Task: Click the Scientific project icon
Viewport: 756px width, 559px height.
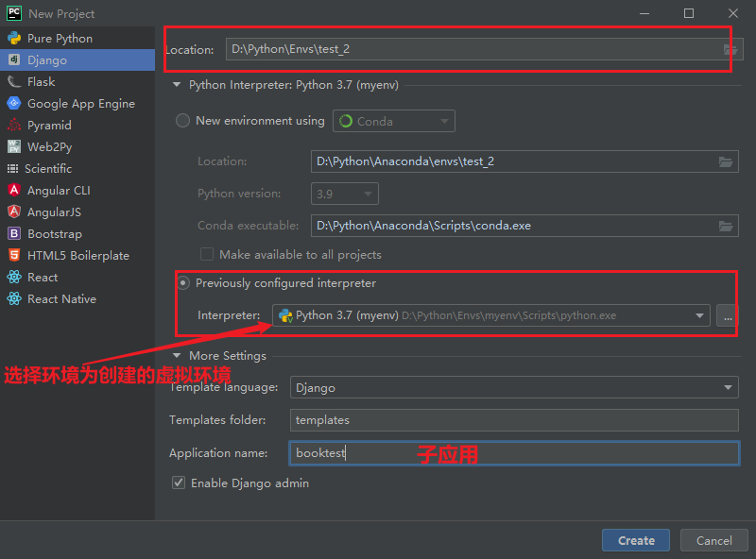Action: [12, 168]
